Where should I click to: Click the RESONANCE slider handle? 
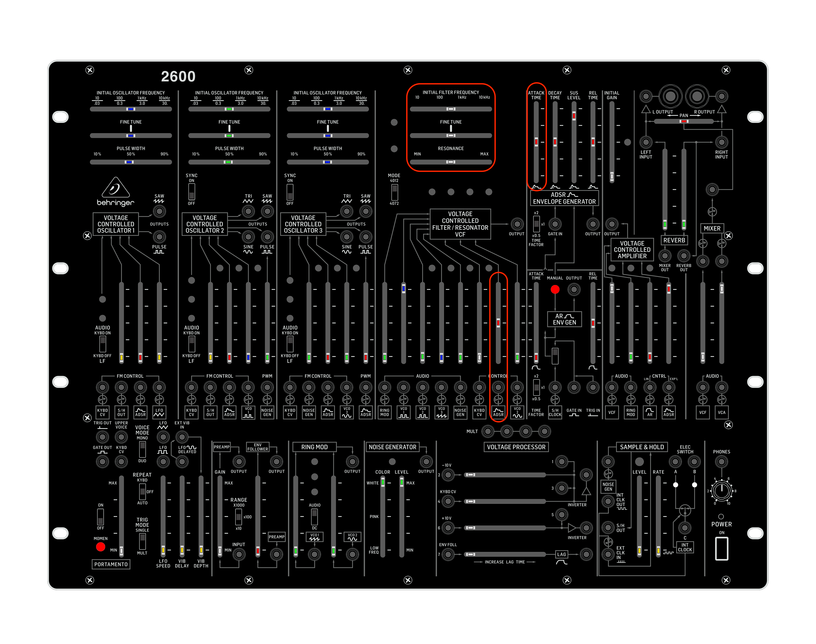[x=451, y=162]
